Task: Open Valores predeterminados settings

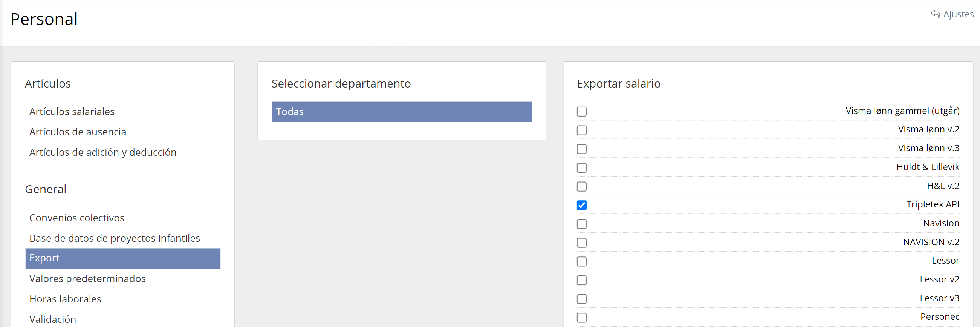Action: pos(87,279)
